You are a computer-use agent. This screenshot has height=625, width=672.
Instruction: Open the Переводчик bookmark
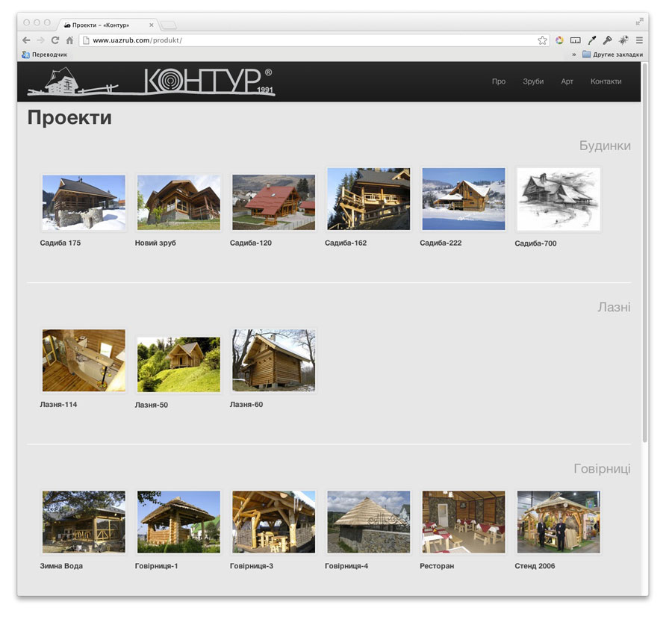click(45, 55)
